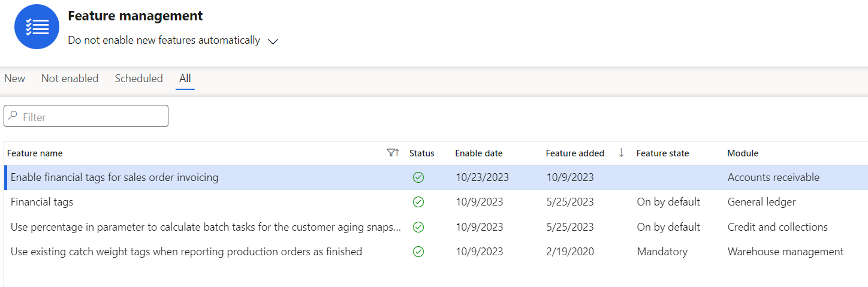Click the Feature management list icon
868x287 pixels.
point(37,27)
